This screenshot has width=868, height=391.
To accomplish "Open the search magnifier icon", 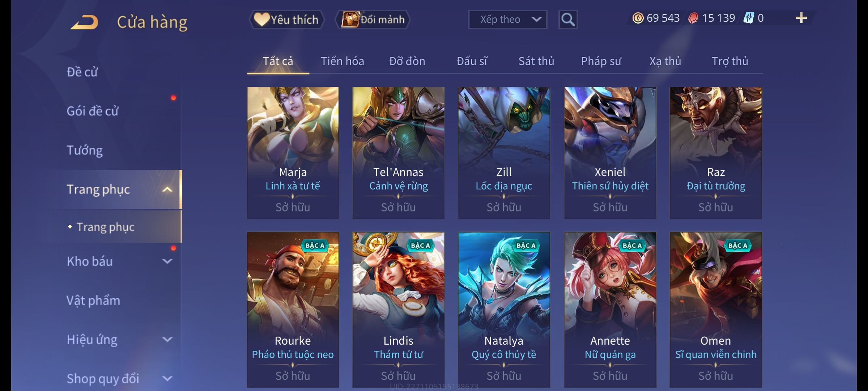I will coord(568,20).
